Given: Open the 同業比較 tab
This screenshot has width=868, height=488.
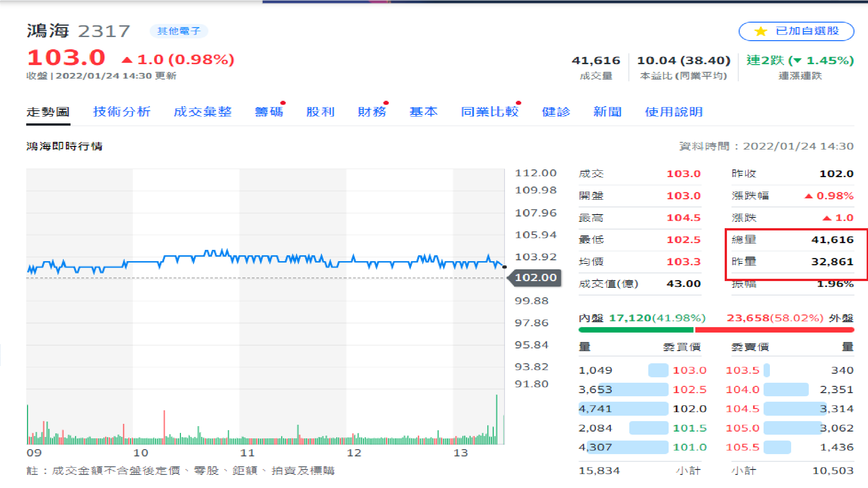Looking at the screenshot, I should pos(490,112).
